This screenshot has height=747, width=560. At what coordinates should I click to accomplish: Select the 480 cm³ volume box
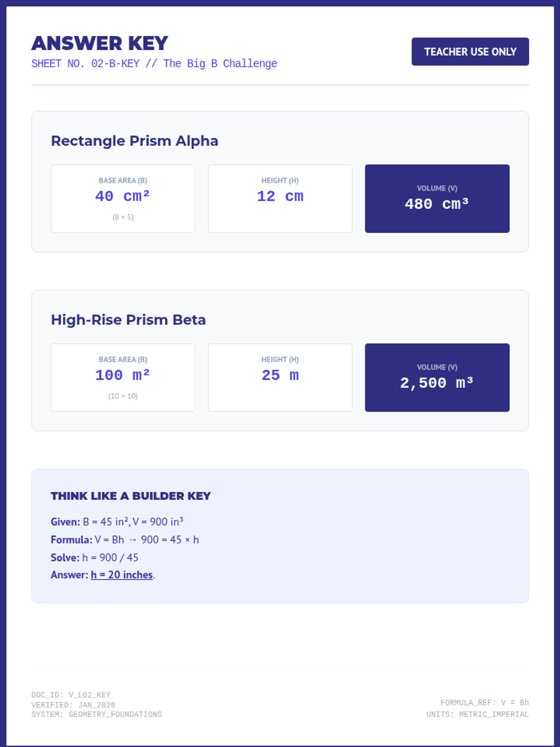pos(437,198)
